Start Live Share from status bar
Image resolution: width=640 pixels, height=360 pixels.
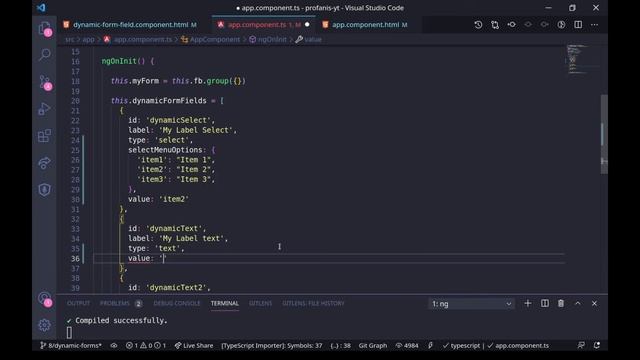194,345
